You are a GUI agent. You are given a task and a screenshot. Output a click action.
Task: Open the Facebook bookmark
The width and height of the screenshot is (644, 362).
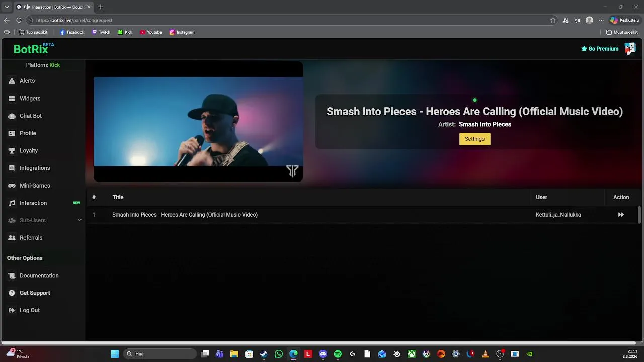point(72,32)
